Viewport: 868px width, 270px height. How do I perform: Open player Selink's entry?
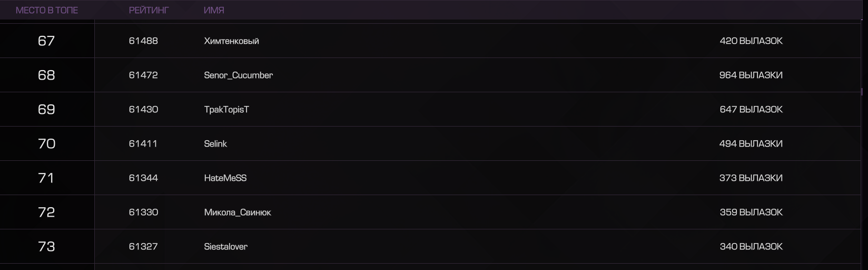[215, 144]
